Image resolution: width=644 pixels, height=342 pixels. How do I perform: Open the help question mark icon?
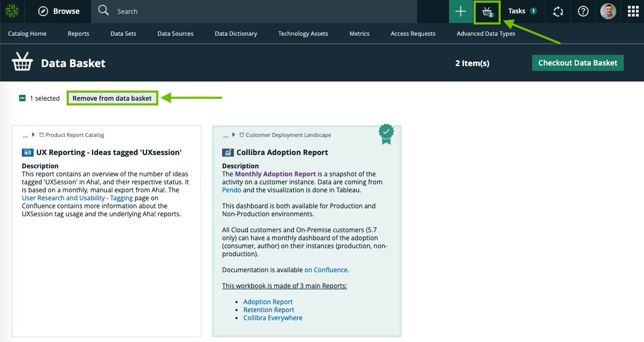[583, 11]
